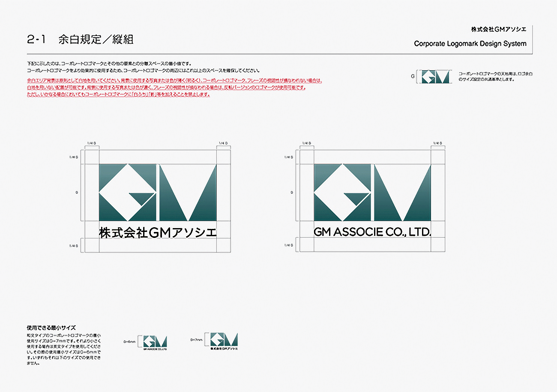This screenshot has height=392, width=557.
Task: Click the large GM logo above GM ASSOCIE CO., LTD.
Action: pyautogui.click(x=373, y=192)
